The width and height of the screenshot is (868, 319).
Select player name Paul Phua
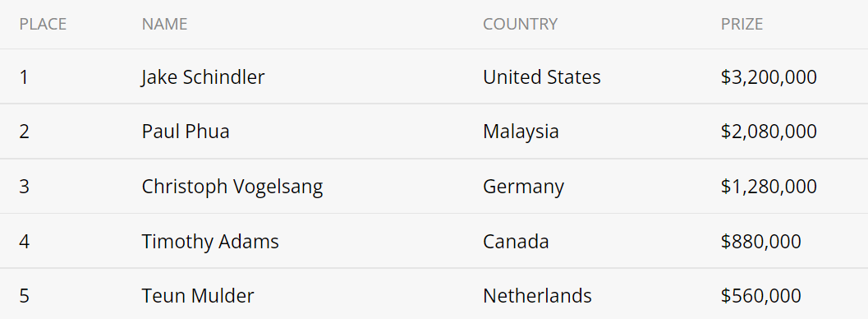[186, 132]
